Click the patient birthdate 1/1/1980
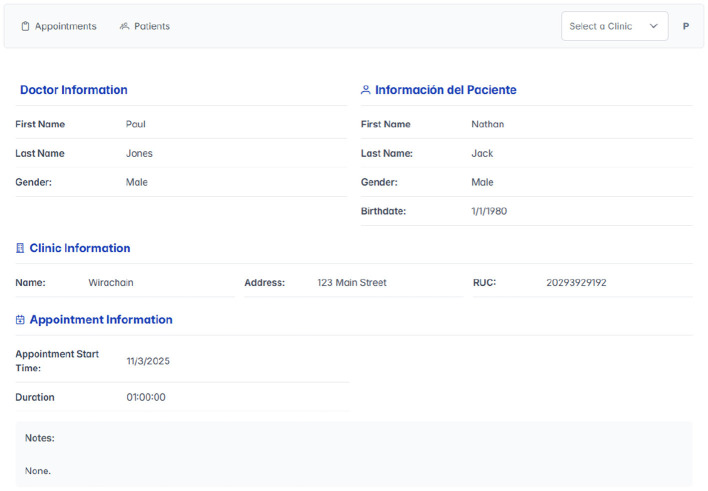The width and height of the screenshot is (708, 491). [x=489, y=211]
